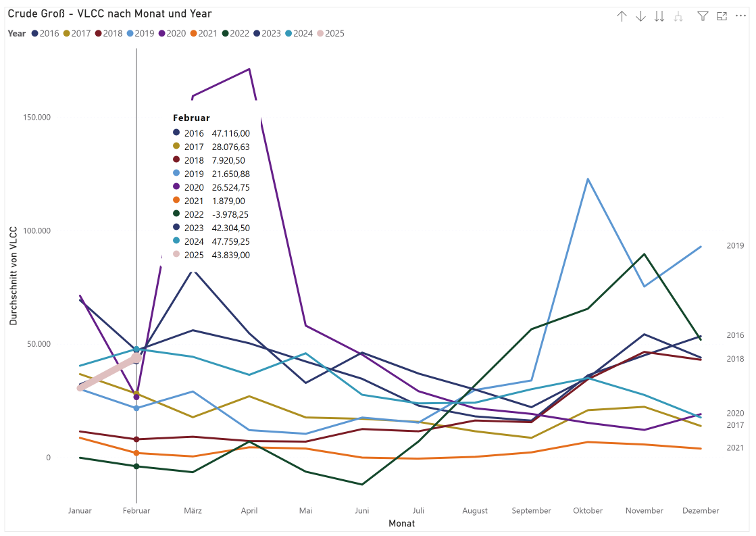Select the 2024 data point at Februar
Screen dimensions: 756x536
[136, 350]
